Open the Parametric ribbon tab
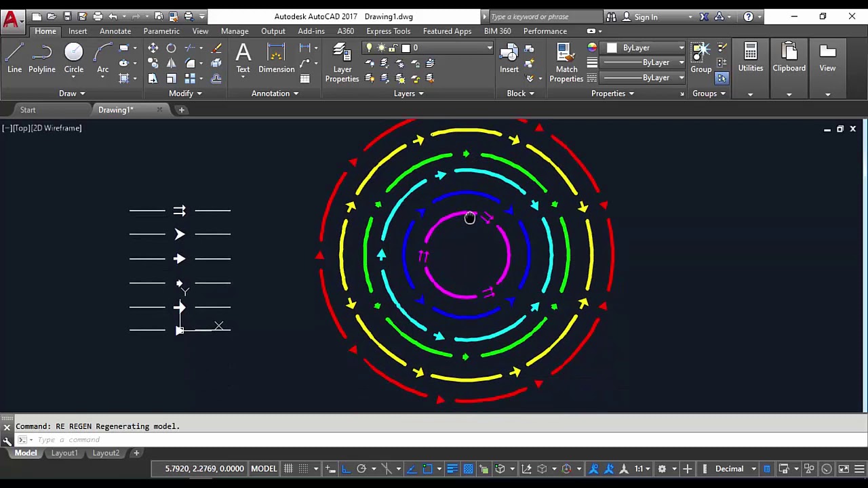The height and width of the screenshot is (488, 868). [161, 31]
